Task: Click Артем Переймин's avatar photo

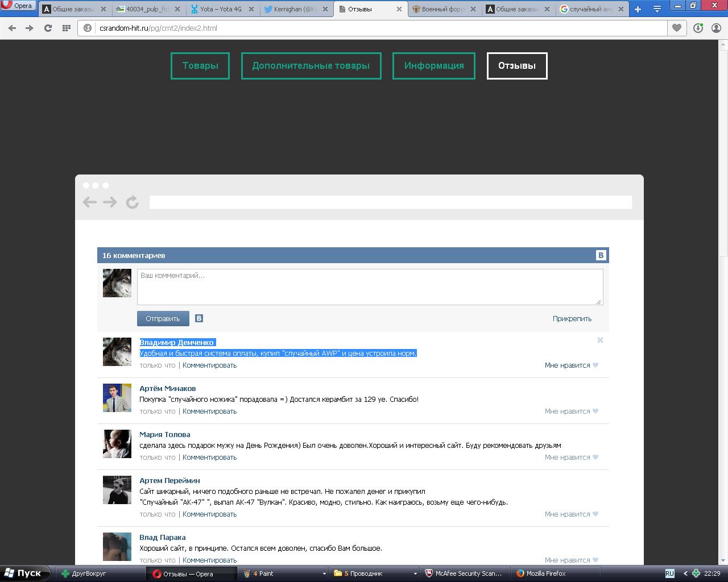Action: [x=117, y=490]
